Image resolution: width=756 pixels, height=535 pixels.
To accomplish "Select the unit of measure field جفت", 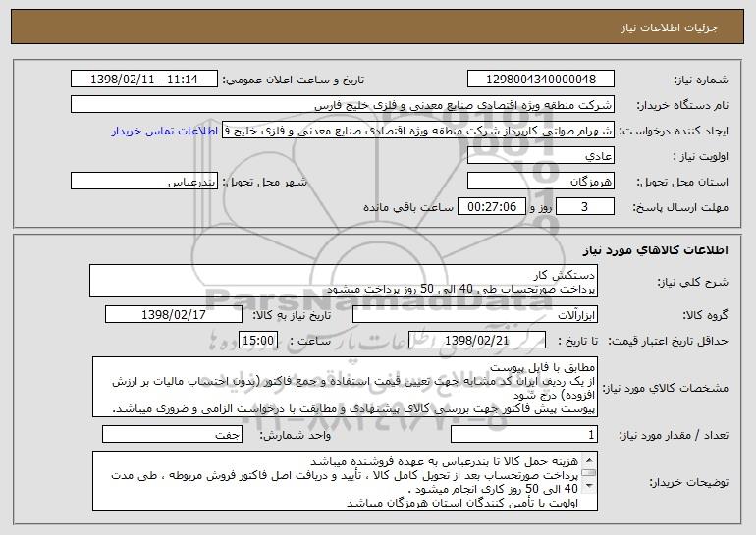I will tap(172, 435).
